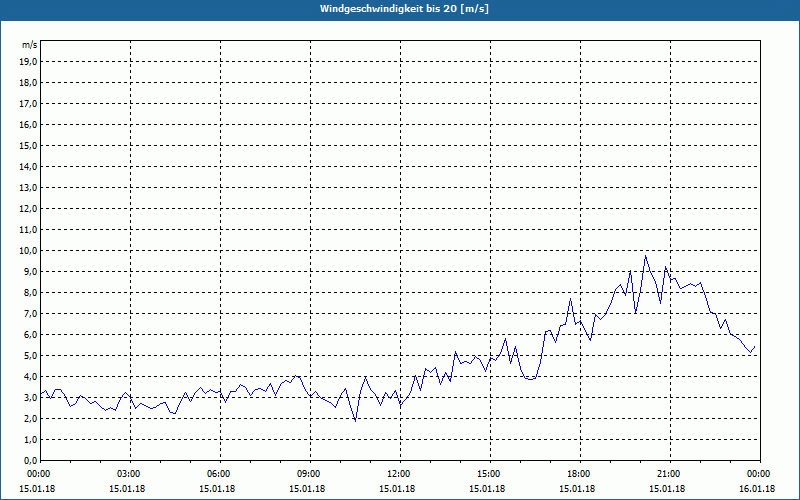This screenshot has height=500, width=800.
Task: Click the 15.01.18 date below 18:00
Action: pos(577,489)
